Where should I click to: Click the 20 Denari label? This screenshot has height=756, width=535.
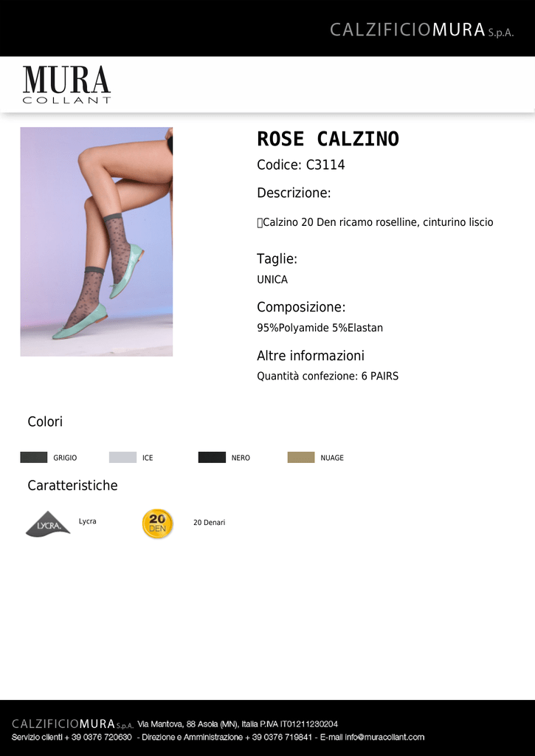coord(209,522)
